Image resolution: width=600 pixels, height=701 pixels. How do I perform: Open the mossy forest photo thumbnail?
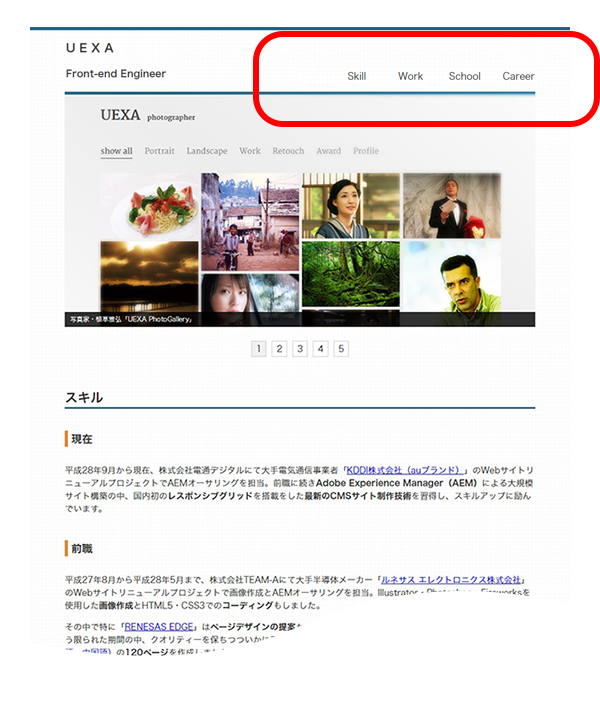pos(351,274)
